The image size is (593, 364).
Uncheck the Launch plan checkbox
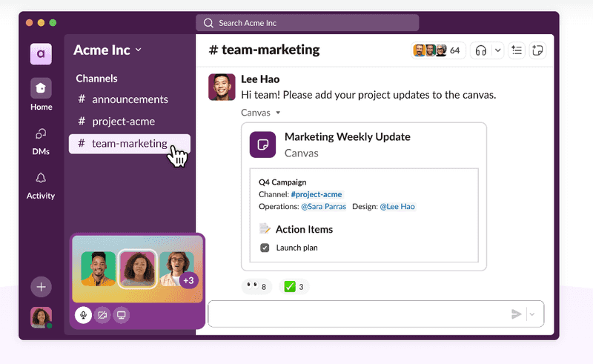[x=265, y=248]
